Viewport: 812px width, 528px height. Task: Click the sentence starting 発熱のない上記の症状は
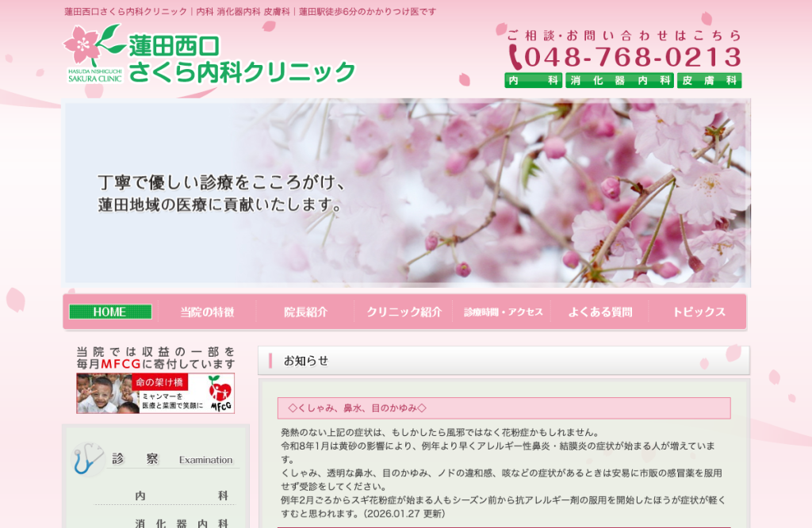pyautogui.click(x=440, y=432)
